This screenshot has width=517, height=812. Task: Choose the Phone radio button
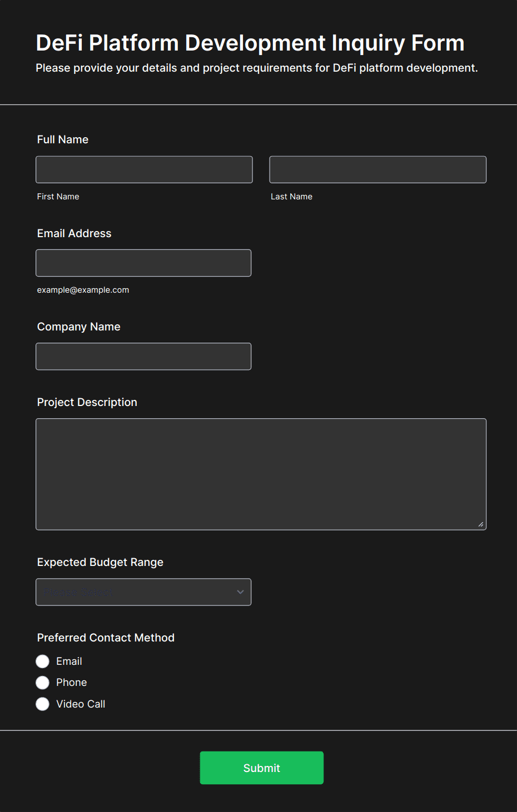[x=43, y=683]
